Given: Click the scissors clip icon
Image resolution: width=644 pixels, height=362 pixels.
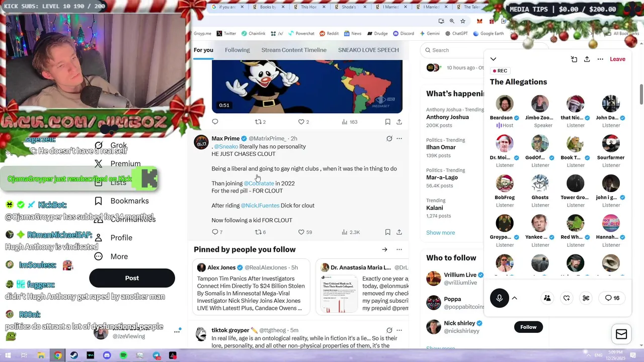Looking at the screenshot, I should pos(586,298).
